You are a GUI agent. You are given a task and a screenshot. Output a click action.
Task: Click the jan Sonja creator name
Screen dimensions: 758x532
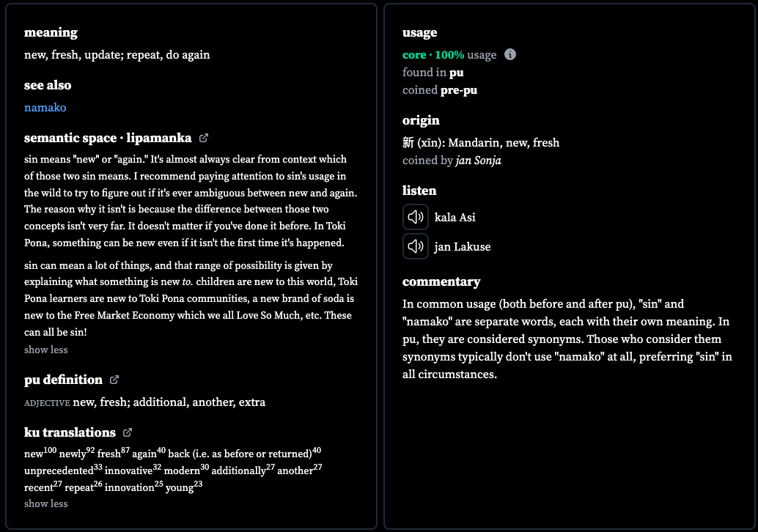point(478,160)
